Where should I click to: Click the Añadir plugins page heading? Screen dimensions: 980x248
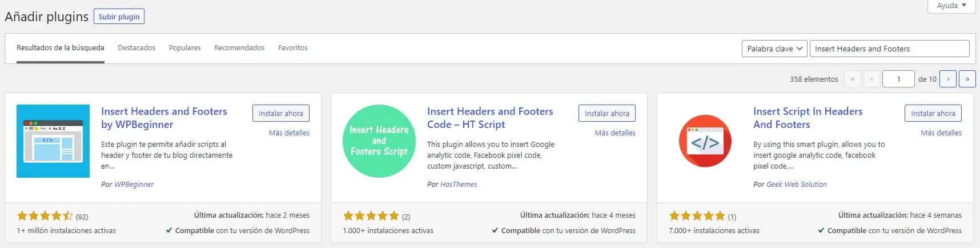(x=47, y=17)
